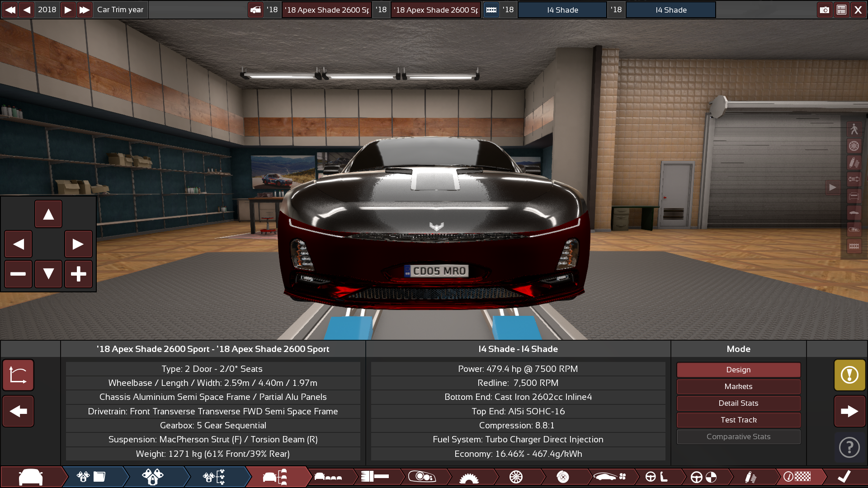The width and height of the screenshot is (868, 488).
Task: Switch to Design mode
Action: [x=738, y=370]
